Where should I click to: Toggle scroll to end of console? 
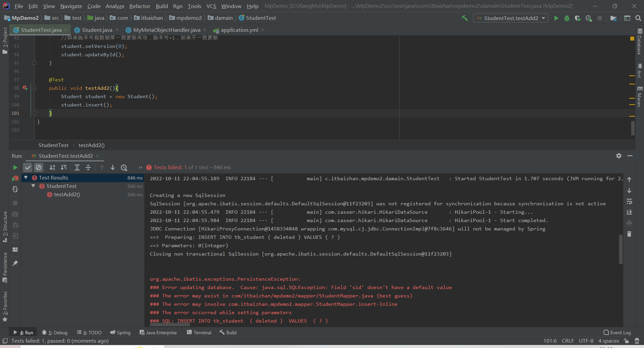tap(629, 212)
